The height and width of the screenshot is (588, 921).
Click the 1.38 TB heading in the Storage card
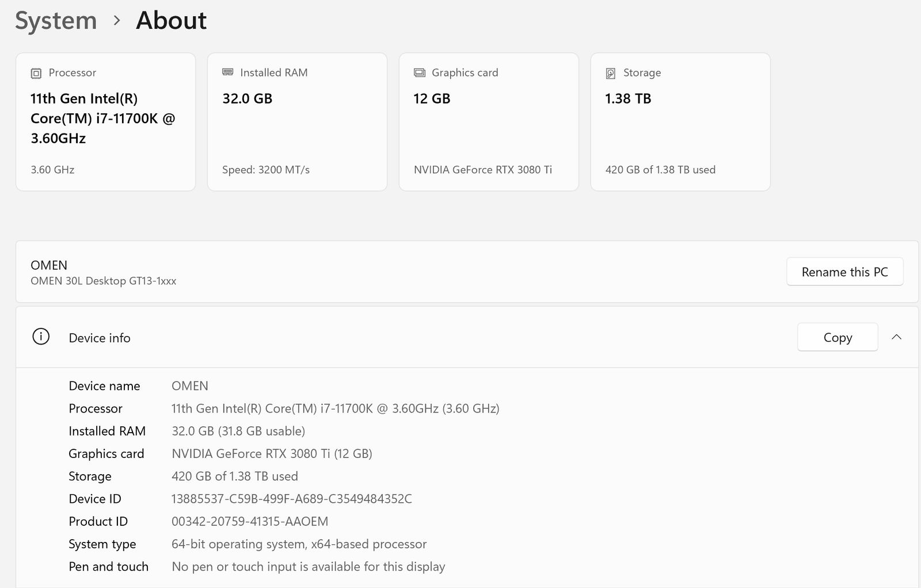click(x=628, y=98)
